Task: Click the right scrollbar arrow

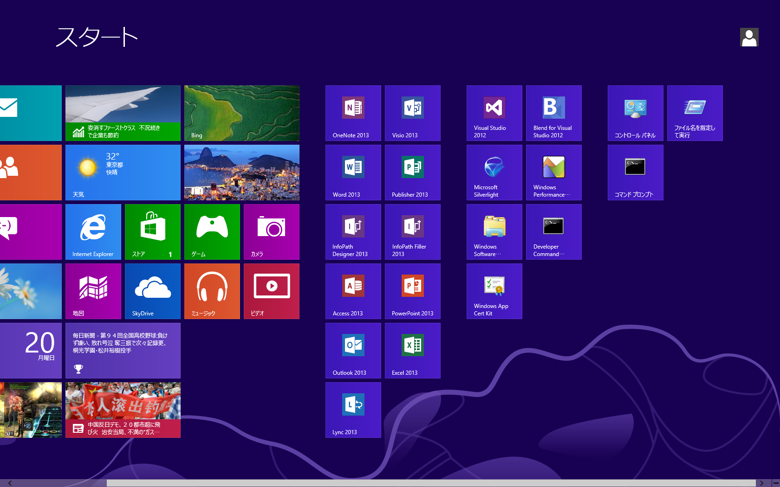Action: [x=761, y=483]
